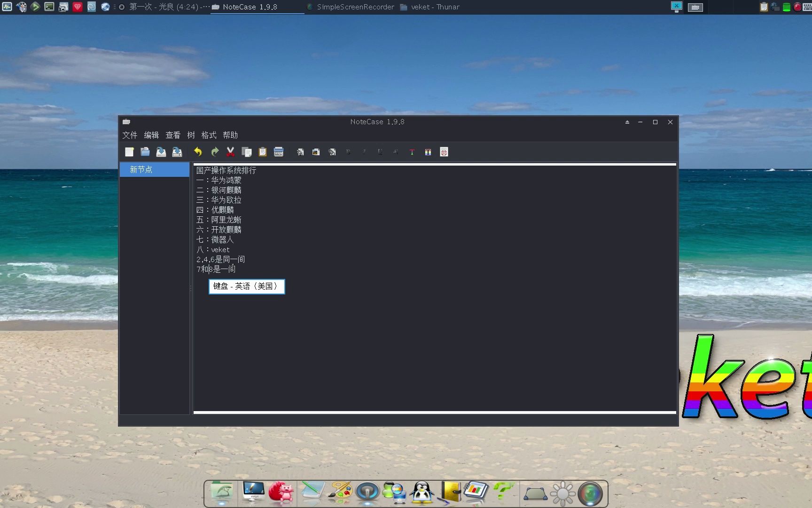Click the roll-up arrow in NoteCase title bar
The width and height of the screenshot is (812, 508).
(x=627, y=122)
